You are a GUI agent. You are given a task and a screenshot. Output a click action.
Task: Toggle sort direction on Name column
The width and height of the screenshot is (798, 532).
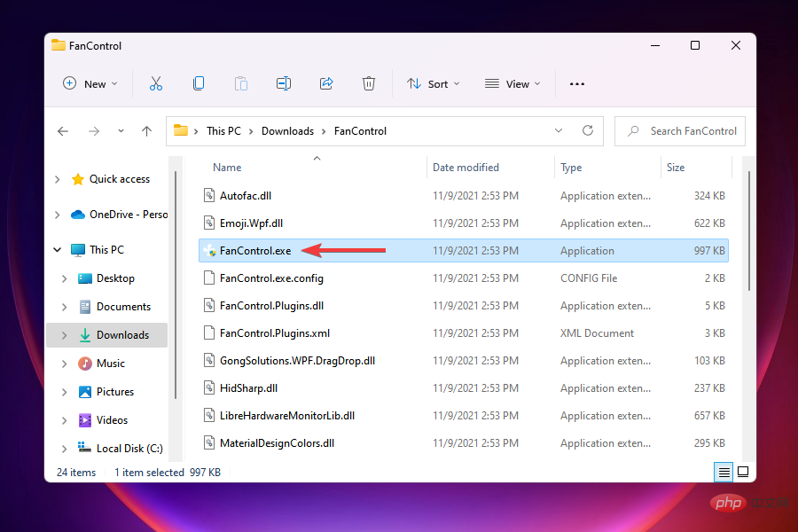pyautogui.click(x=227, y=167)
